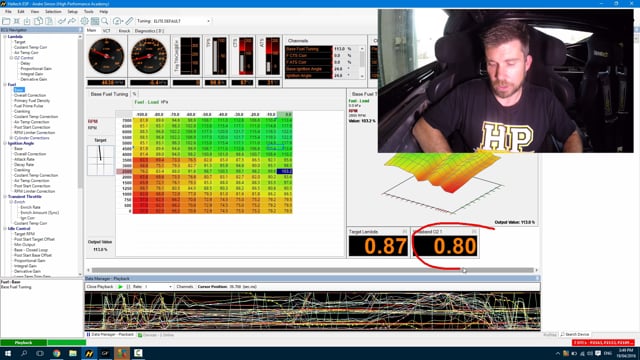Click the green C app taskbar icon
The height and width of the screenshot is (360, 640).
coord(138,353)
